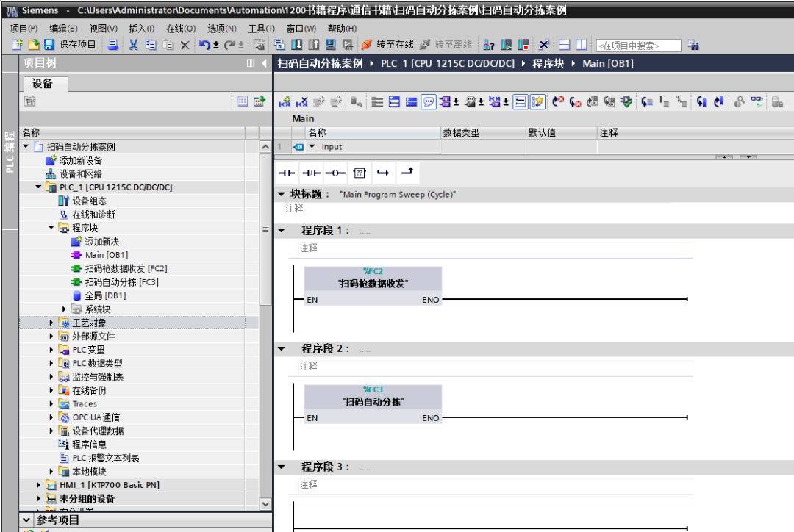The image size is (794, 532).
Task: Click 添加新设备 in project tree
Action: coord(80,160)
